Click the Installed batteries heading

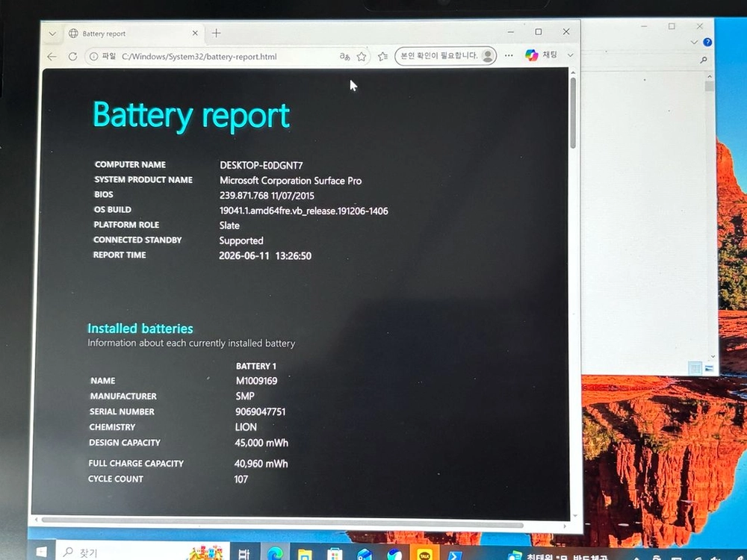(x=140, y=328)
